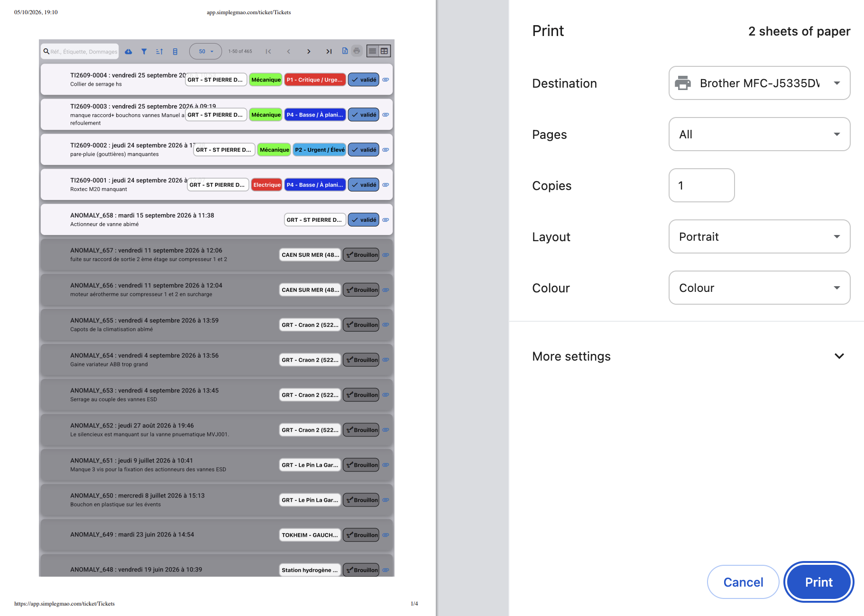The height and width of the screenshot is (616, 864).
Task: Click the Copies number field
Action: pyautogui.click(x=701, y=185)
